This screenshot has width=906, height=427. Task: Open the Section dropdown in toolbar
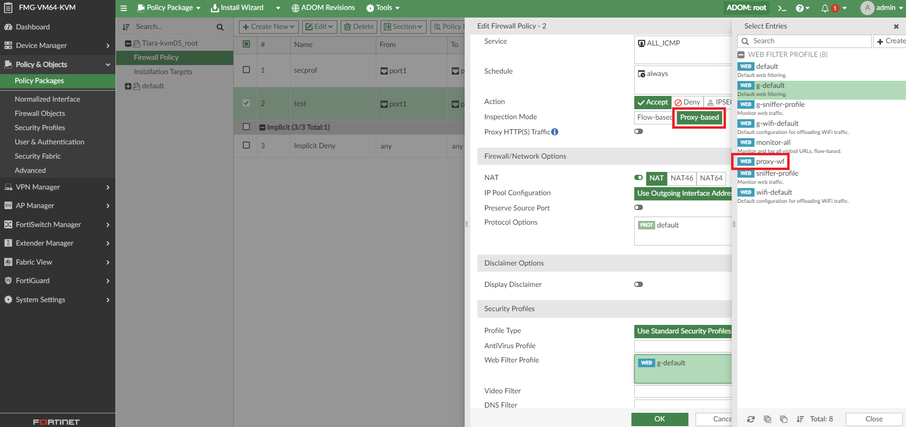[x=403, y=27]
